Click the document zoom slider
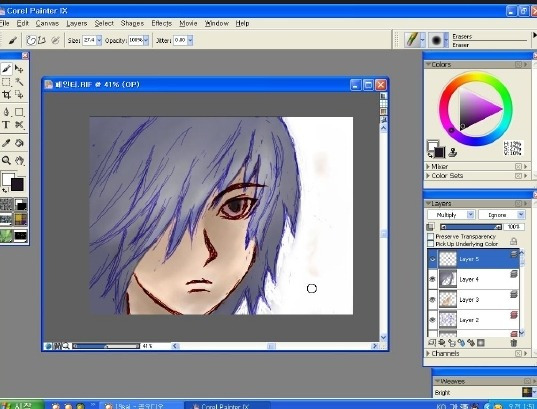The image size is (537, 409). click(107, 346)
